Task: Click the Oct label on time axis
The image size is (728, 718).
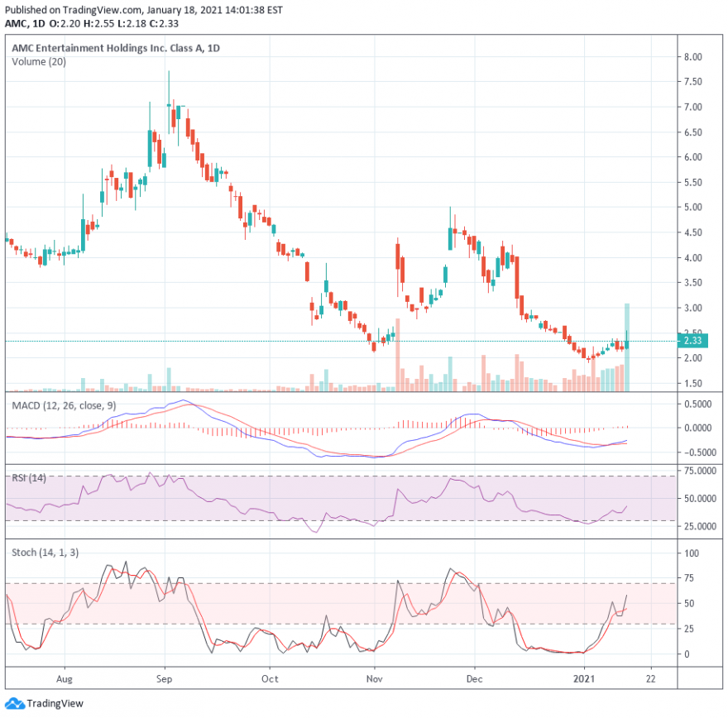Action: pyautogui.click(x=270, y=679)
